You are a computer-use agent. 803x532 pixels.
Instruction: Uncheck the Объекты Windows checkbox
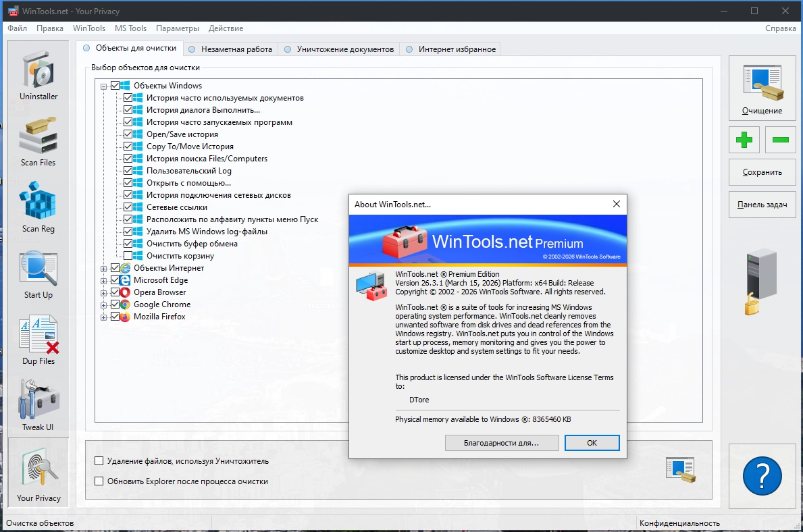[x=115, y=86]
